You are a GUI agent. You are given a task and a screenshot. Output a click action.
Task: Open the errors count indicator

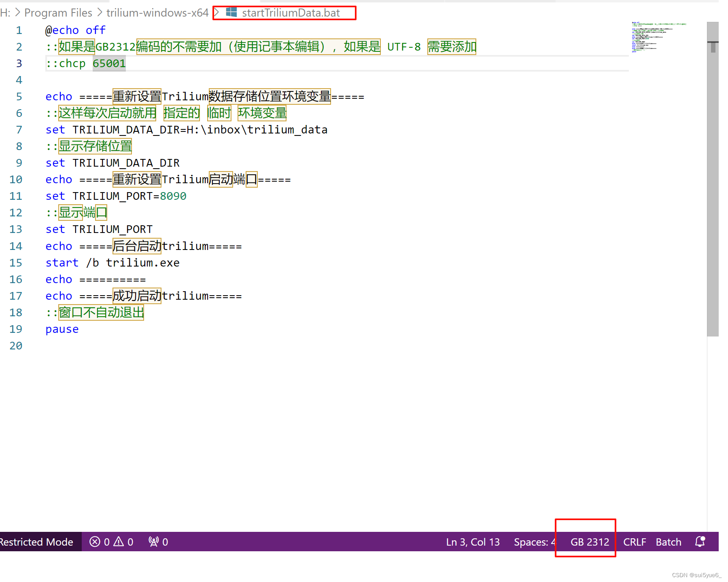[100, 542]
